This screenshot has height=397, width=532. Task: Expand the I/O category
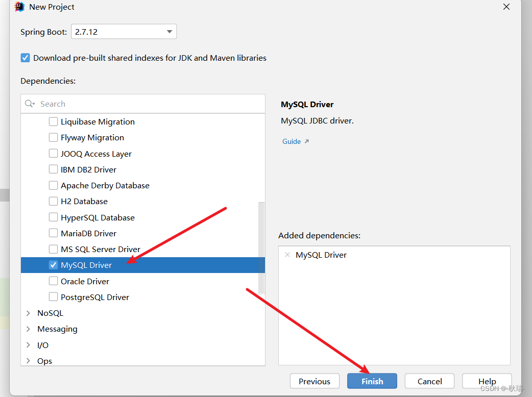pos(28,345)
